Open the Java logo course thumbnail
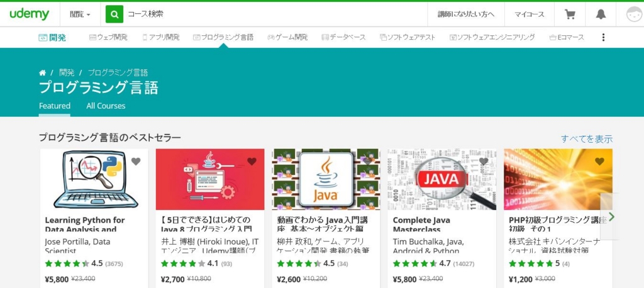The image size is (644, 288). (x=326, y=179)
